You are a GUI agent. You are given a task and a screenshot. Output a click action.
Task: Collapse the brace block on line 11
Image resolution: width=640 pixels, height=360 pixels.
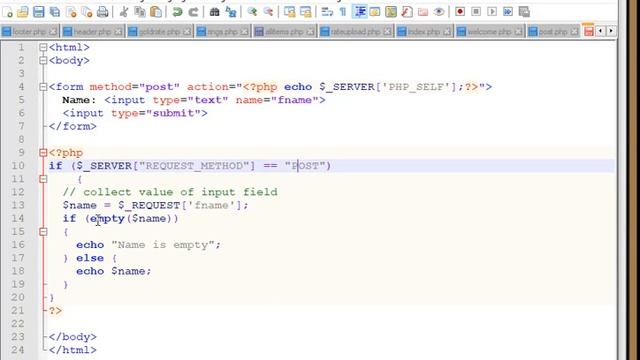pyautogui.click(x=43, y=179)
